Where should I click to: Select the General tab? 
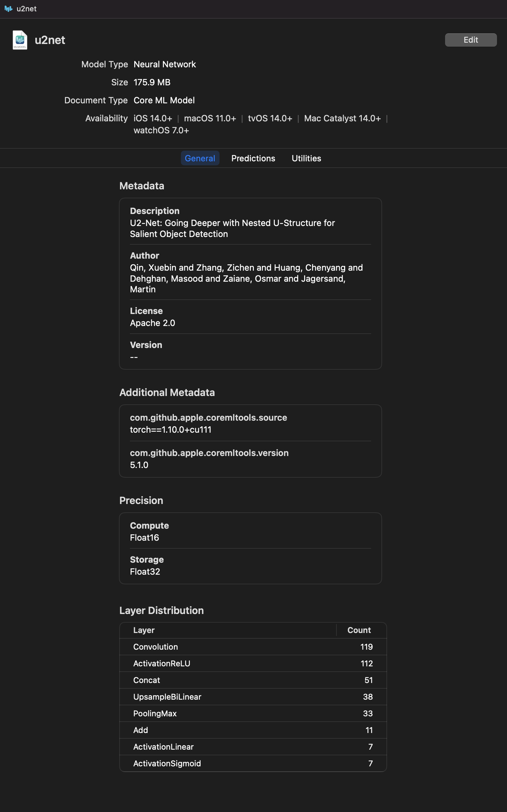pos(200,158)
